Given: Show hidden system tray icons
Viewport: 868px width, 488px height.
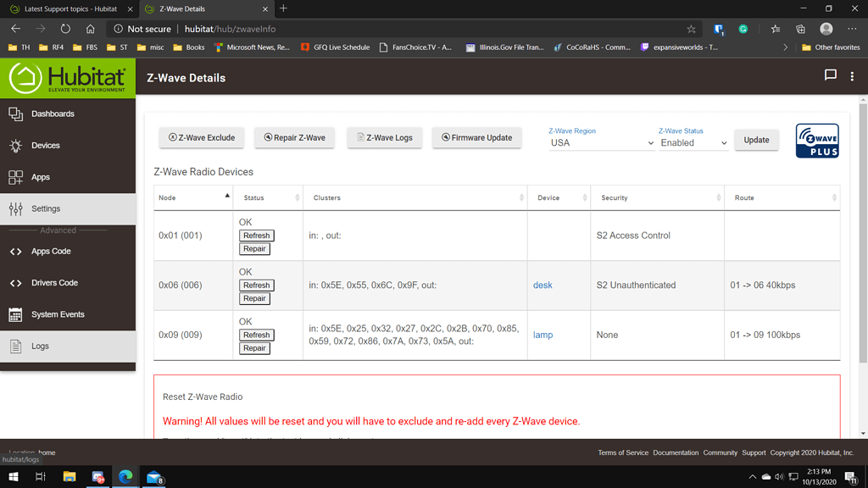Looking at the screenshot, I should (x=752, y=477).
